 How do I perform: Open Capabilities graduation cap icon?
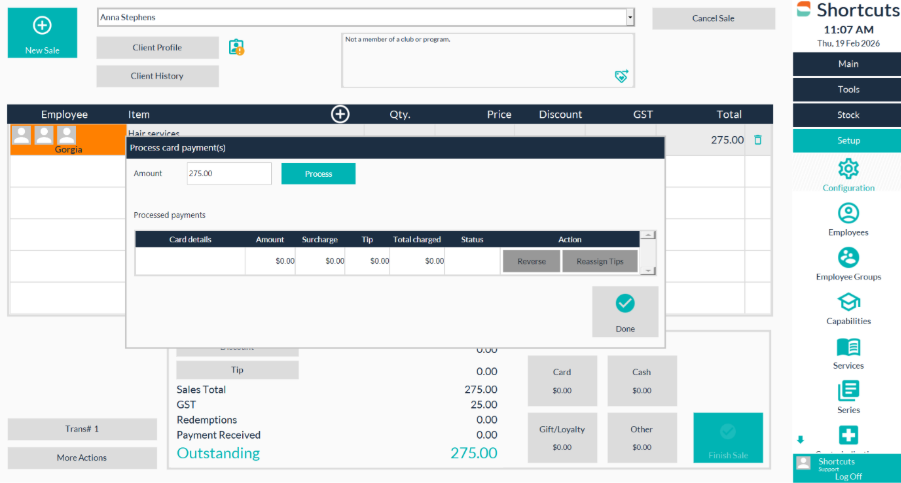click(x=848, y=302)
